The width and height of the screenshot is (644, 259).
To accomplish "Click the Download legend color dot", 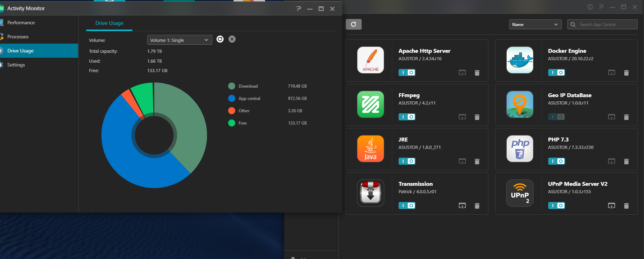I will pos(232,86).
